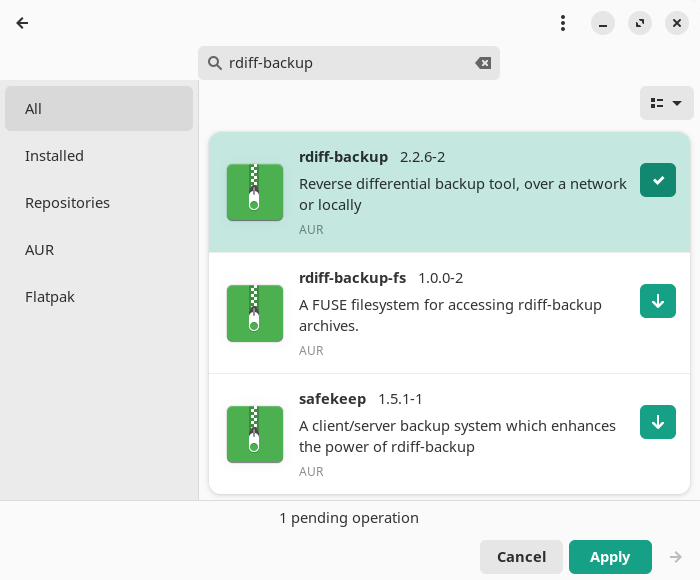
Task: Select the Installed category
Action: pyautogui.click(x=99, y=156)
